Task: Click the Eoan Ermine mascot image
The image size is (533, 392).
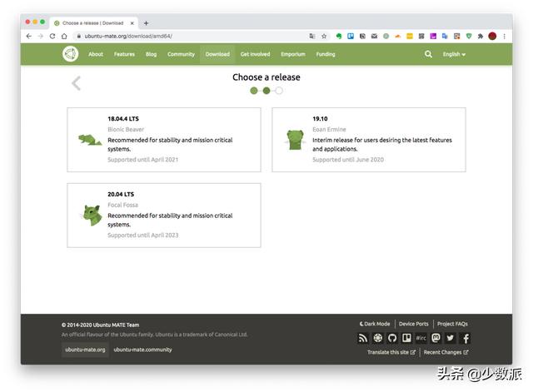Action: [x=295, y=140]
